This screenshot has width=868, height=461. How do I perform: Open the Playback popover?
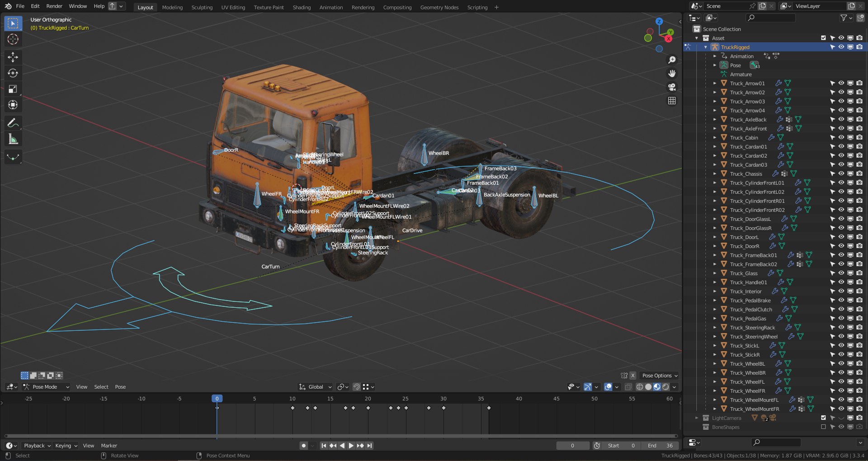(x=37, y=446)
